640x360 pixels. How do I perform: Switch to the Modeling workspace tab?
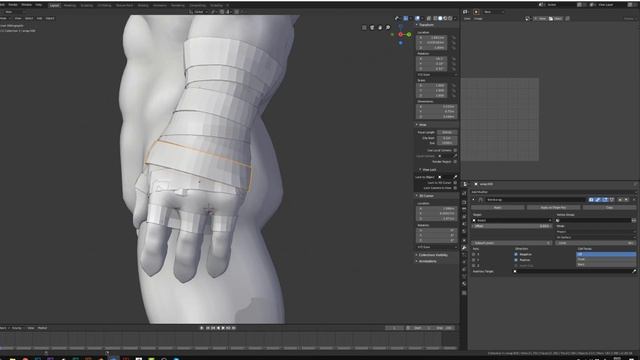(x=70, y=5)
